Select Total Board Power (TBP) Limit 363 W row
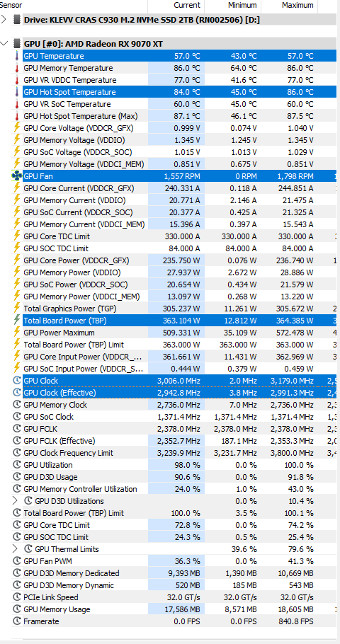 (179, 345)
